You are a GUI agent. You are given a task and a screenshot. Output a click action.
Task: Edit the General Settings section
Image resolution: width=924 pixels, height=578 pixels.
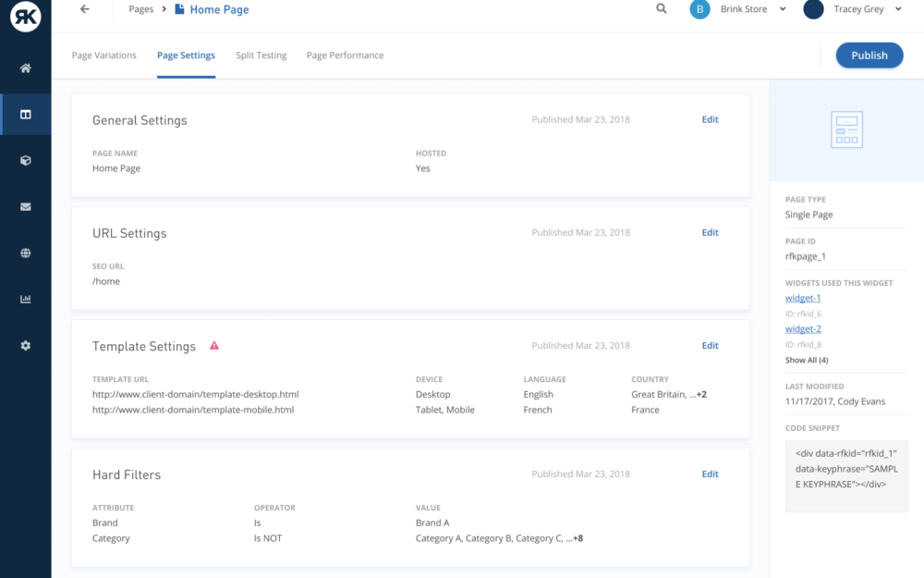[x=710, y=119]
